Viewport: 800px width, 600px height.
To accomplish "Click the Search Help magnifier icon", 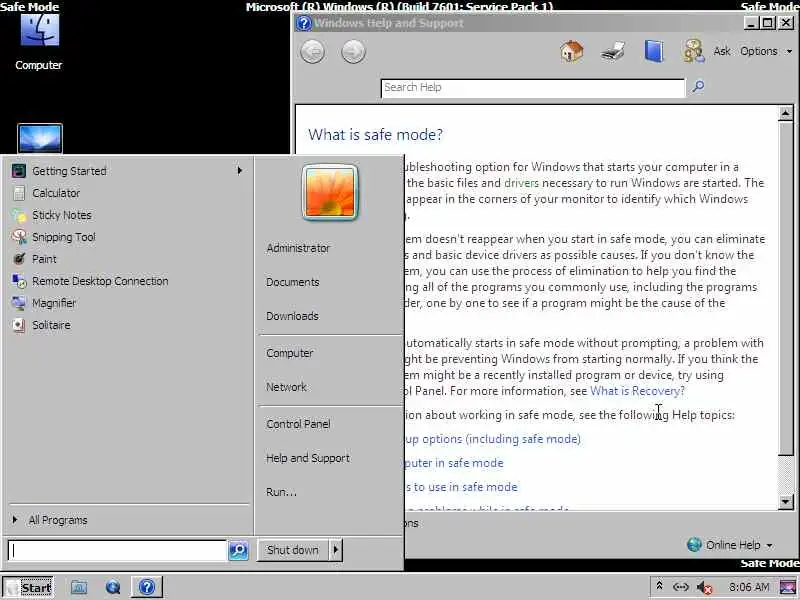I will [698, 87].
